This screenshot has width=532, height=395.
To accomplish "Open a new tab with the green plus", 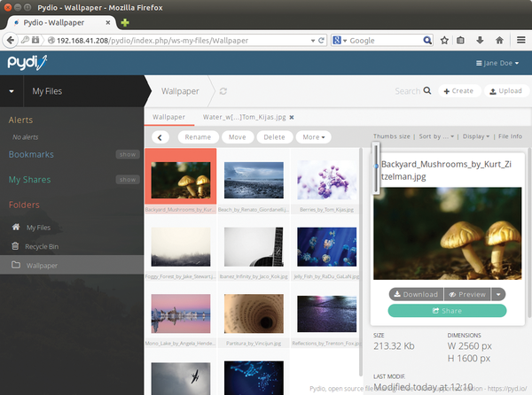I will tap(125, 23).
